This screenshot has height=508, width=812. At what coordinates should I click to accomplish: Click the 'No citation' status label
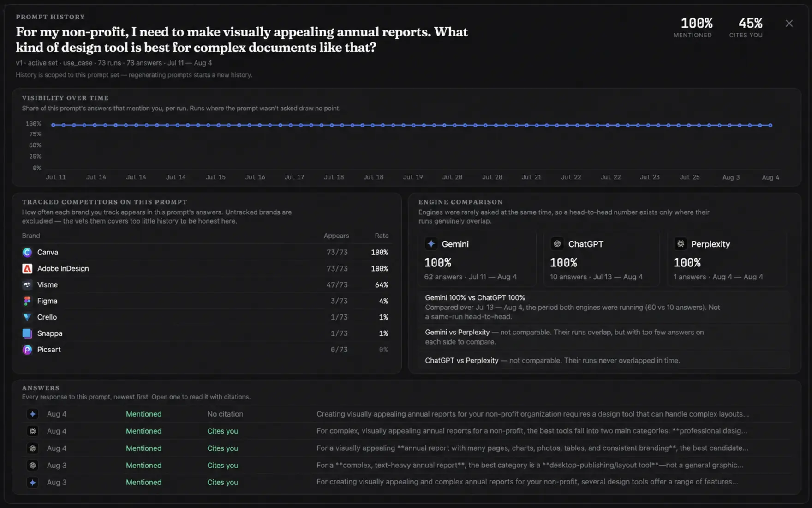[225, 414]
